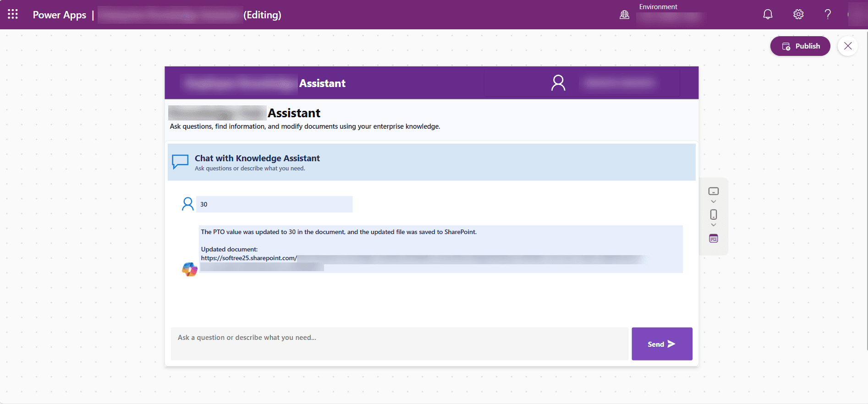Image resolution: width=868 pixels, height=404 pixels.
Task: Click 'Ask questions or describe what you need.' subtitle
Action: (250, 169)
